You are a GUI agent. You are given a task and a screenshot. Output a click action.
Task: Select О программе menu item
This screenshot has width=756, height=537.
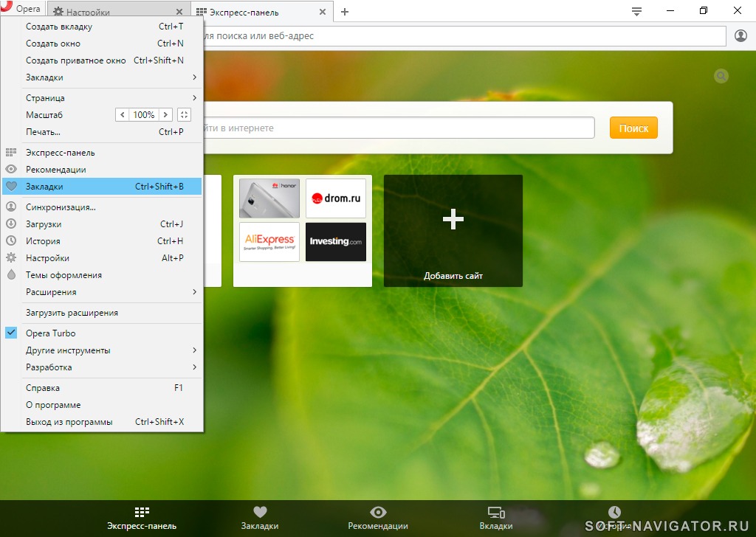tap(102, 405)
